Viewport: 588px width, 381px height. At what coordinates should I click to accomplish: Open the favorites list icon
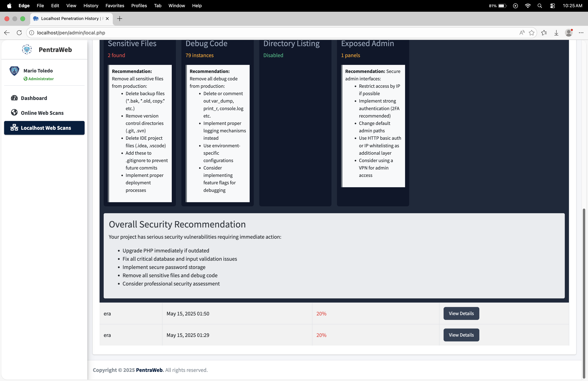[x=544, y=33]
